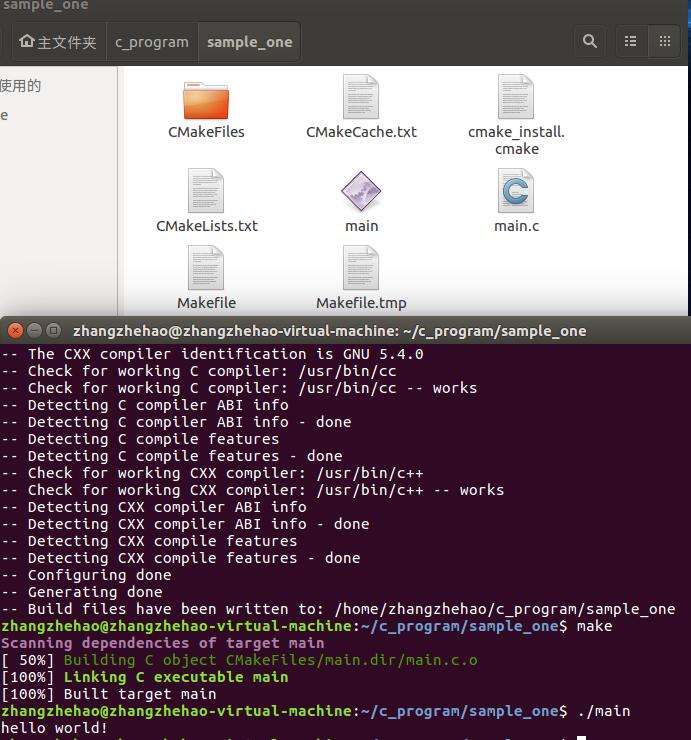Click the 'hello world!' output line
The width and height of the screenshot is (691, 740).
54,728
